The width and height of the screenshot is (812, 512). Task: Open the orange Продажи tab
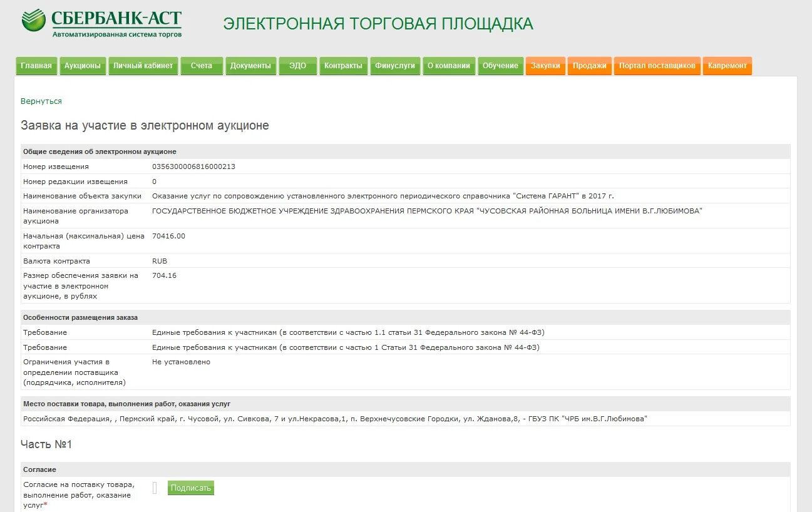point(589,66)
